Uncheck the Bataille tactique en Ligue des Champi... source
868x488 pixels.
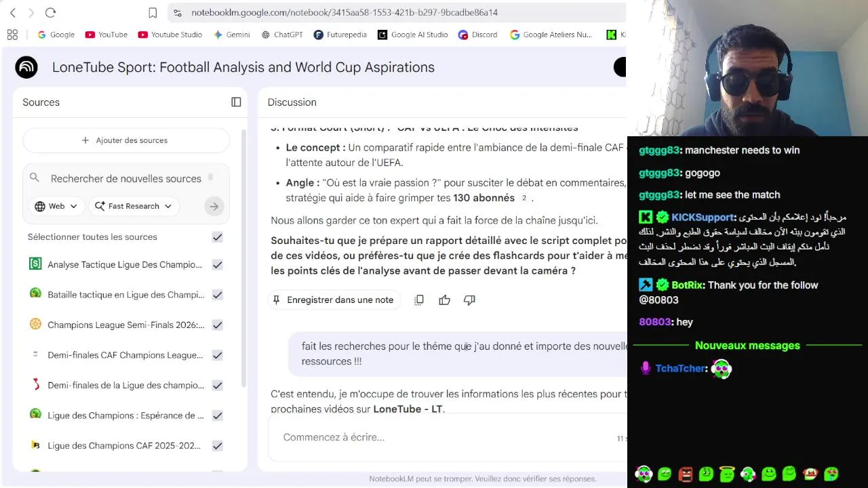click(217, 295)
